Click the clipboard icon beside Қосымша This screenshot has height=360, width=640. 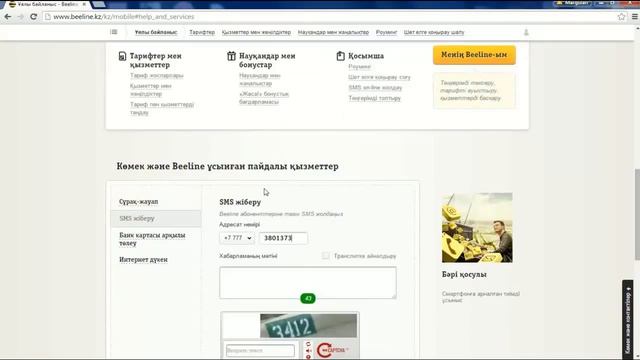pos(340,56)
